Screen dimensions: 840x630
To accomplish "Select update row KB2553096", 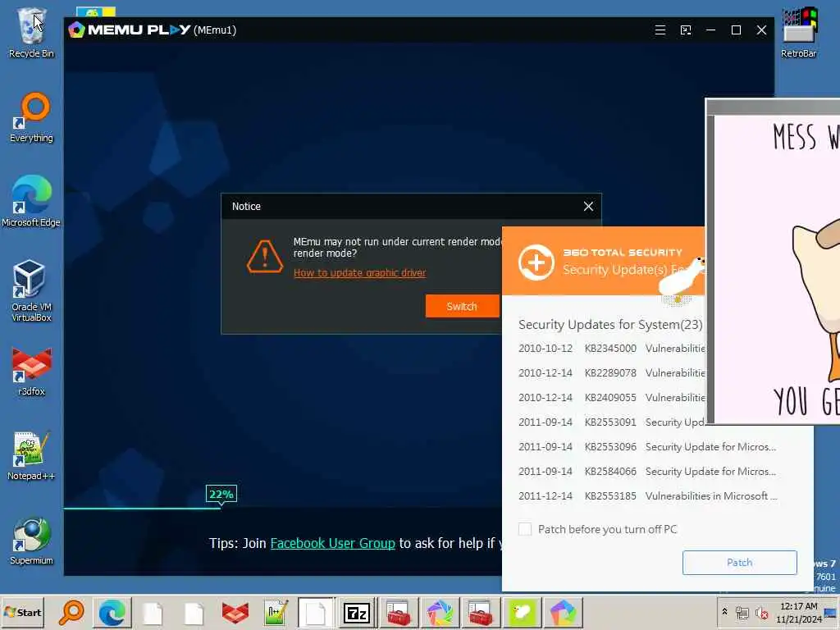I will [x=647, y=447].
